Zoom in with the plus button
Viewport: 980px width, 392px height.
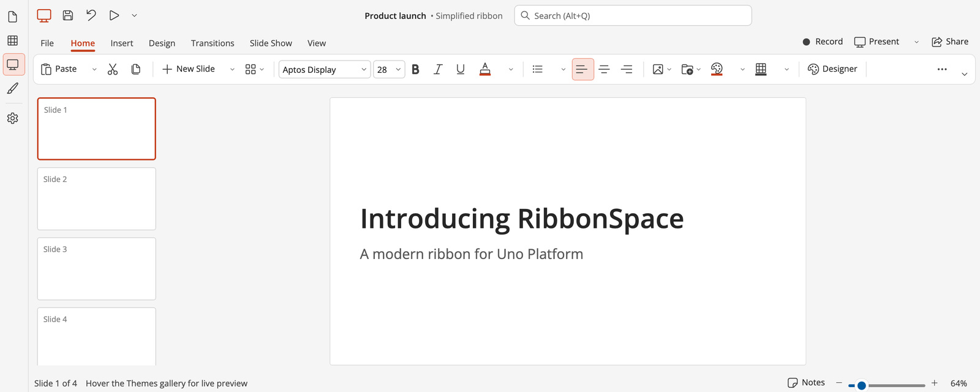tap(935, 383)
